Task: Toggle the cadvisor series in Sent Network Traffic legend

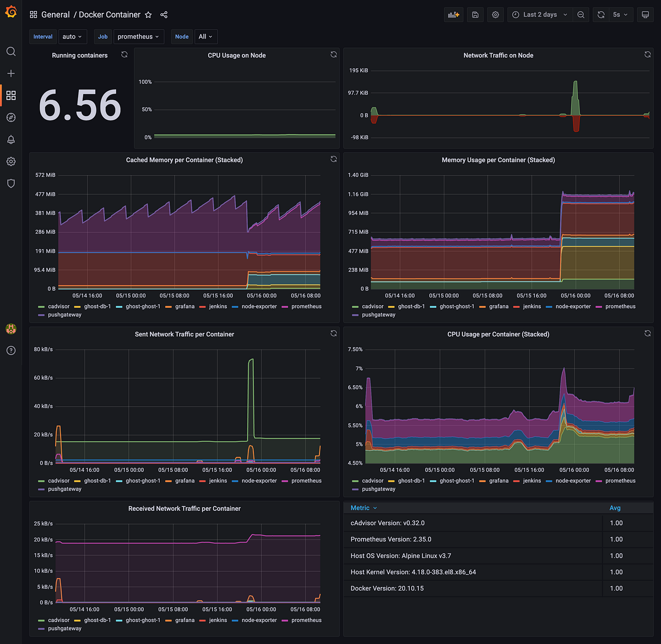Action: tap(58, 481)
